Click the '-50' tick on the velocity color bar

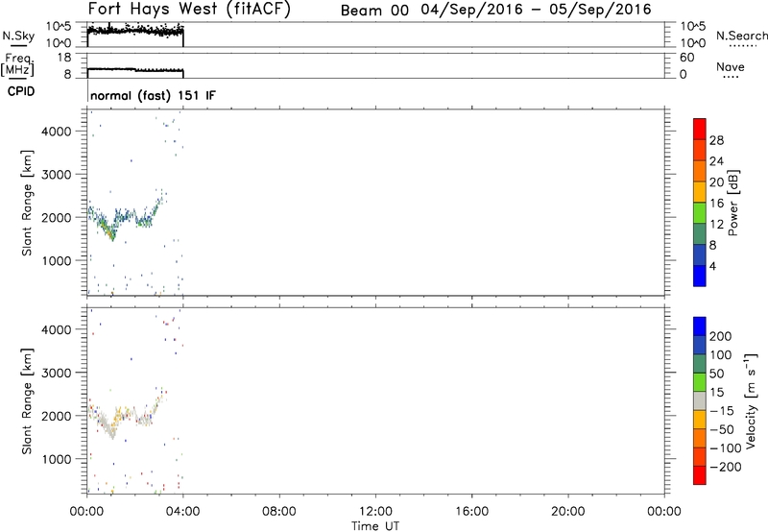click(x=722, y=429)
